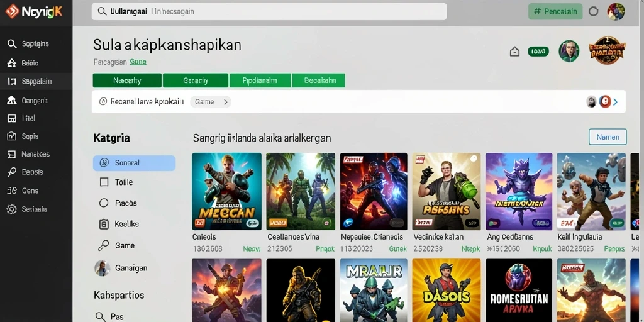Switch to the Becalahn tab
Image resolution: width=644 pixels, height=322 pixels.
pos(318,80)
